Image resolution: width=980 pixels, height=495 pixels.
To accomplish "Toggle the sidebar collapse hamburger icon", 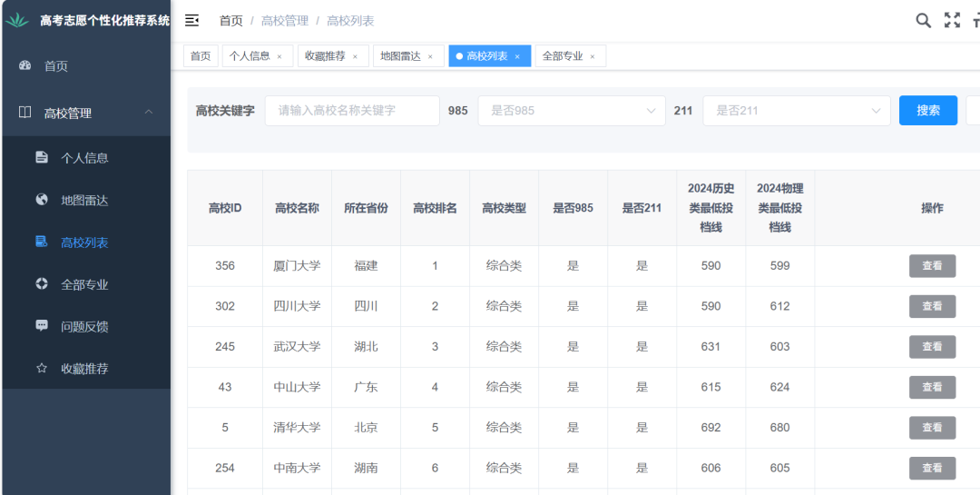I will pyautogui.click(x=191, y=21).
